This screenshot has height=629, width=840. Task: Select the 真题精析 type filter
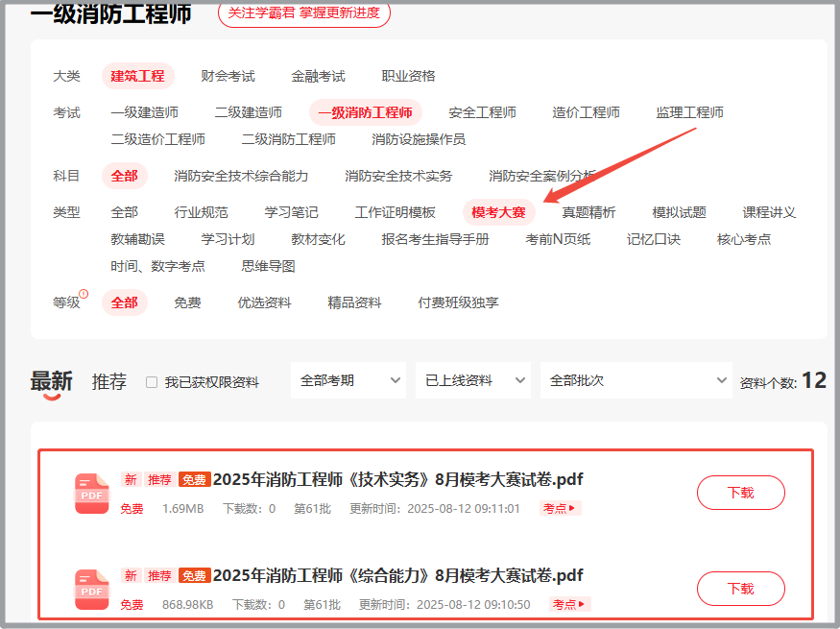pos(588,212)
